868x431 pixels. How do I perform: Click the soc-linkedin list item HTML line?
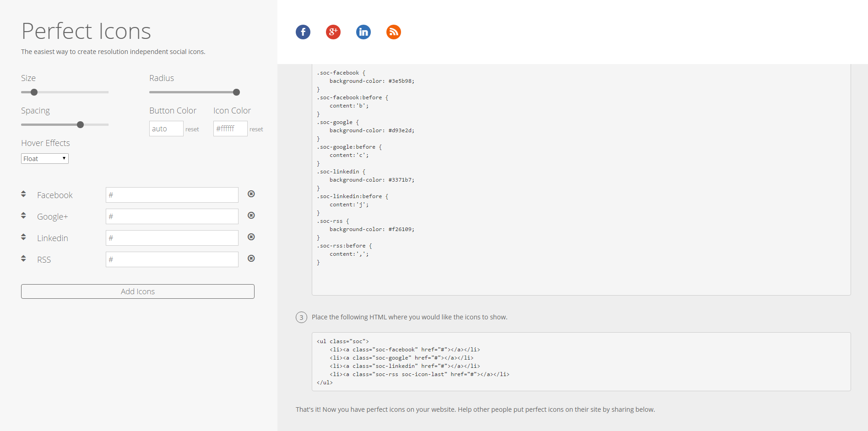tap(405, 366)
